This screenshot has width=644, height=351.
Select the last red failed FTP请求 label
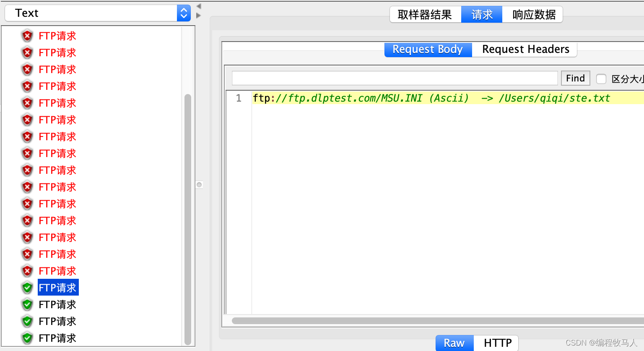[x=57, y=271]
